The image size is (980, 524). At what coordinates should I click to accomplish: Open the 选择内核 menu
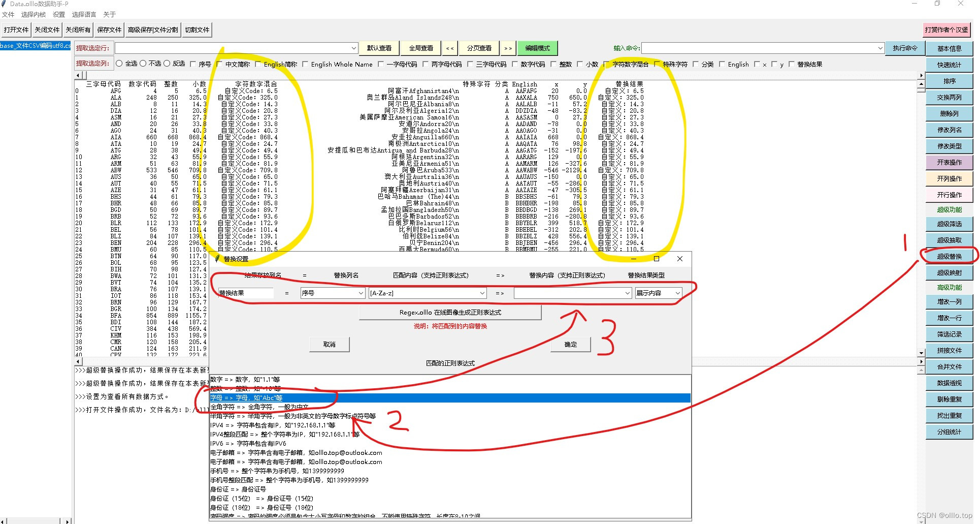click(x=34, y=15)
